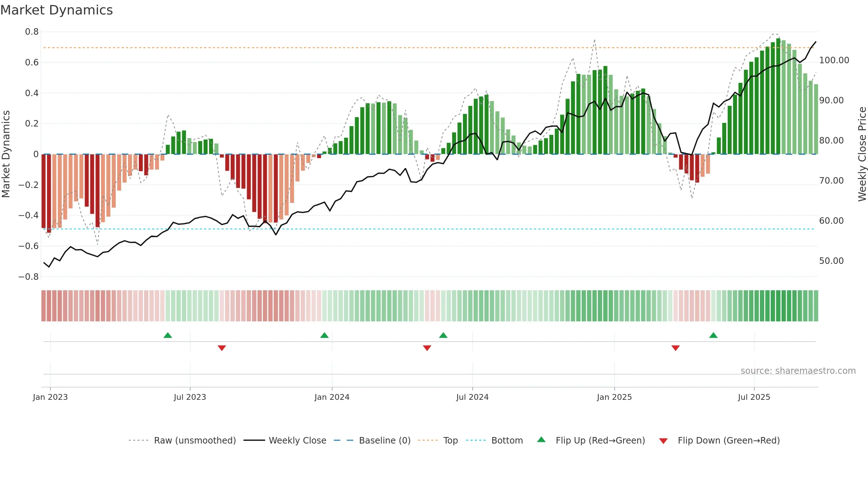Viewport: 868px width, 488px height.
Task: Click the first dark red bar at Jan 2023
Action: tap(43, 191)
